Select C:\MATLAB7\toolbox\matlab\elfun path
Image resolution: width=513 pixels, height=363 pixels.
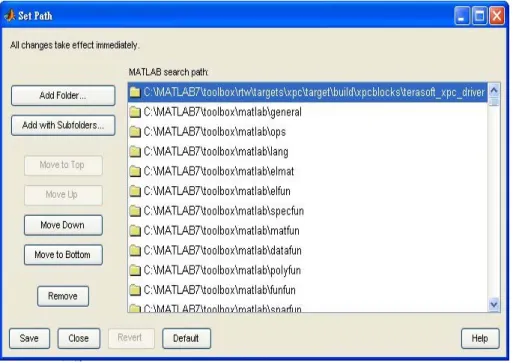307,191
